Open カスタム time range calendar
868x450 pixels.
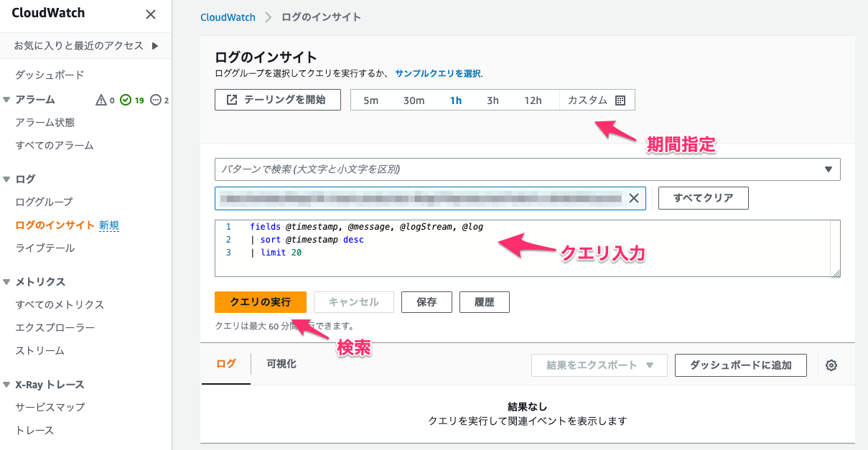point(597,100)
